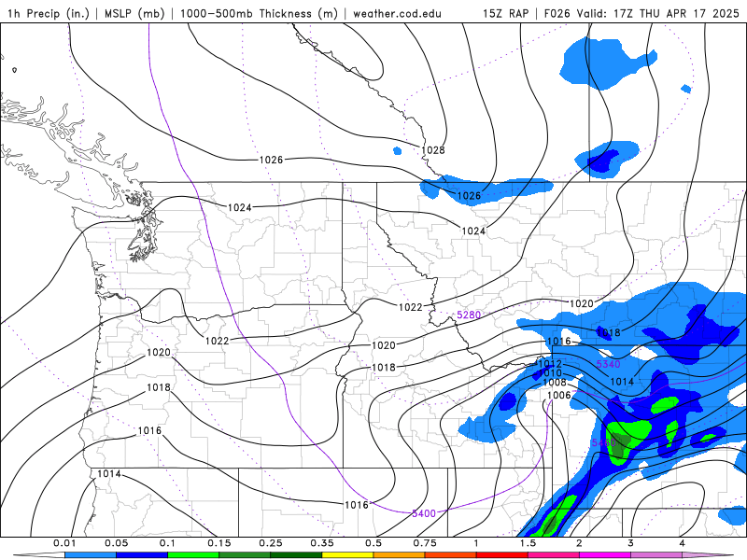The image size is (747, 560).
Task: Click the 0.15 legend value
Action: point(219,543)
